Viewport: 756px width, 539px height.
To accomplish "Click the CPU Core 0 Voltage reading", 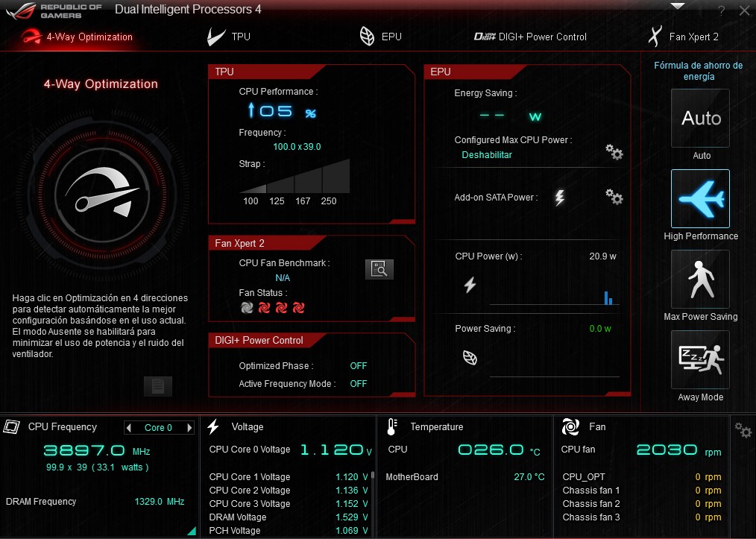I will [x=336, y=450].
